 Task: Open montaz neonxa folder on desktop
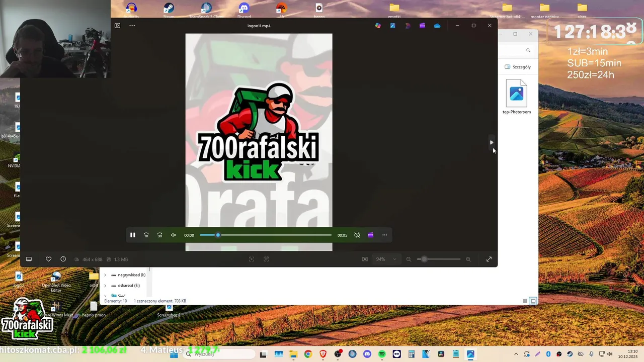coord(544,10)
